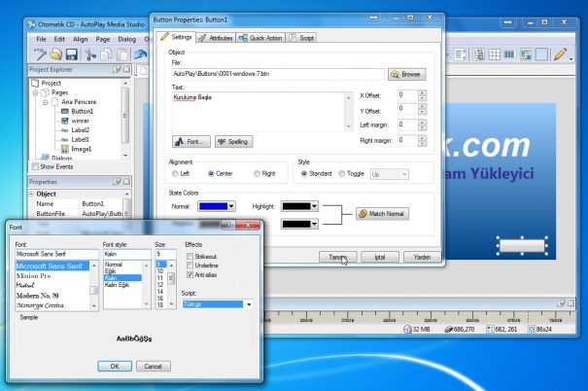Select Center alignment radio button
Screen dimensions: 588x391
tap(211, 173)
